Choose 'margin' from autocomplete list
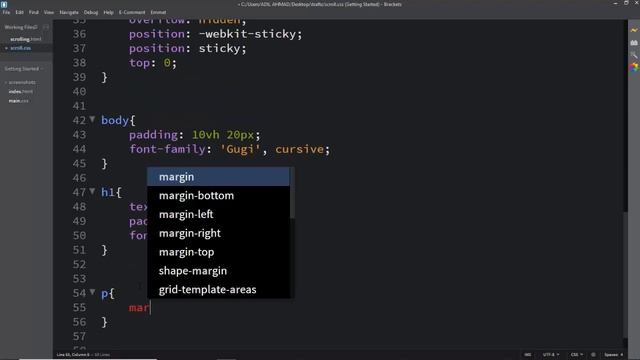This screenshot has width=640, height=360. tap(218, 177)
